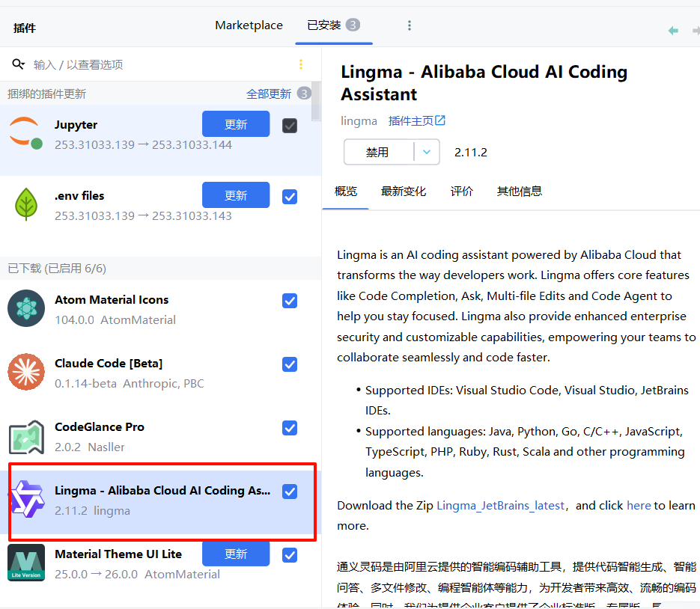Disable Claude Code [Beta] checkbox
Image resolution: width=700 pixels, height=609 pixels.
coord(290,364)
